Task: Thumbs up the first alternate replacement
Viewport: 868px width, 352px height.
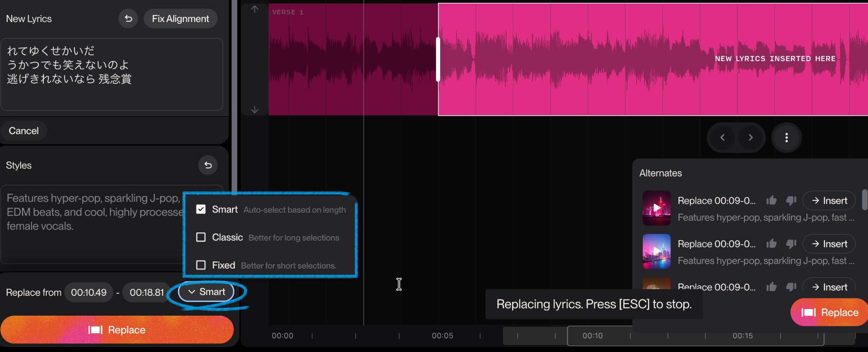Action: click(771, 201)
